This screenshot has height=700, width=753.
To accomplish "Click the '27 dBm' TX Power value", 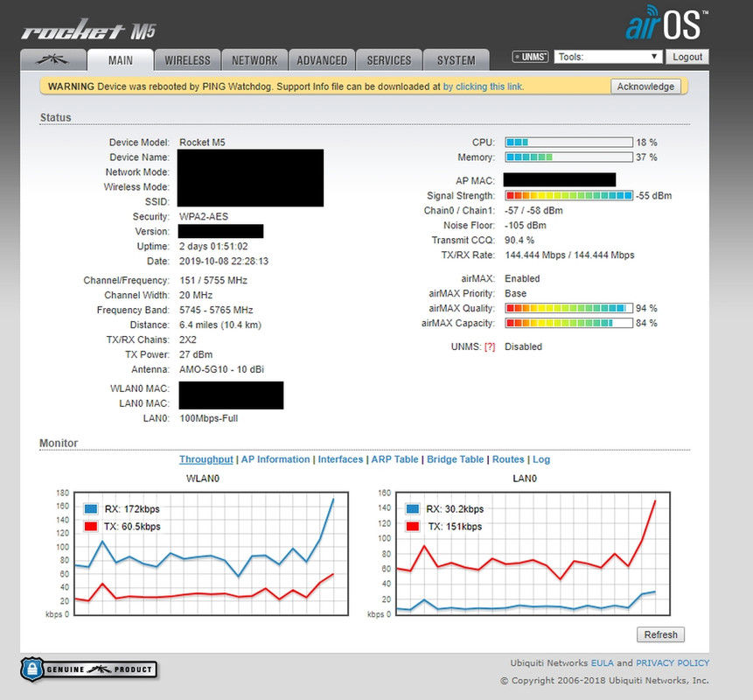I will click(196, 354).
